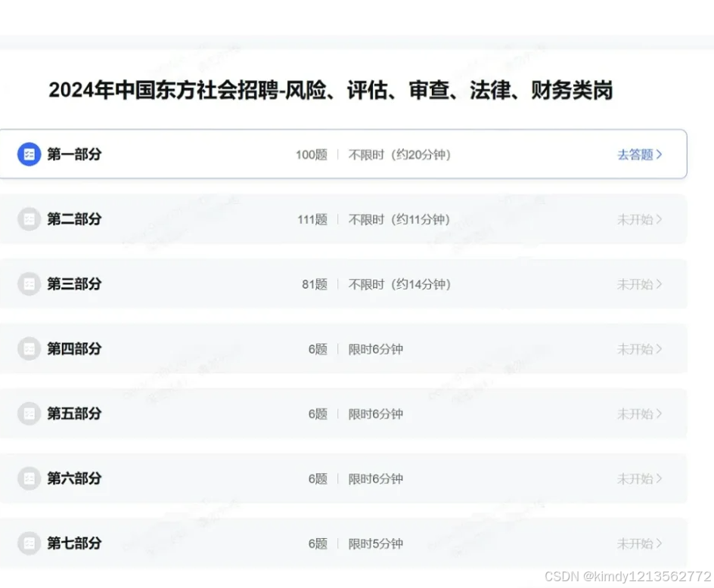The width and height of the screenshot is (714, 588).
Task: Click the 2024年中国东方社会招聘 page title
Action: coord(331,90)
